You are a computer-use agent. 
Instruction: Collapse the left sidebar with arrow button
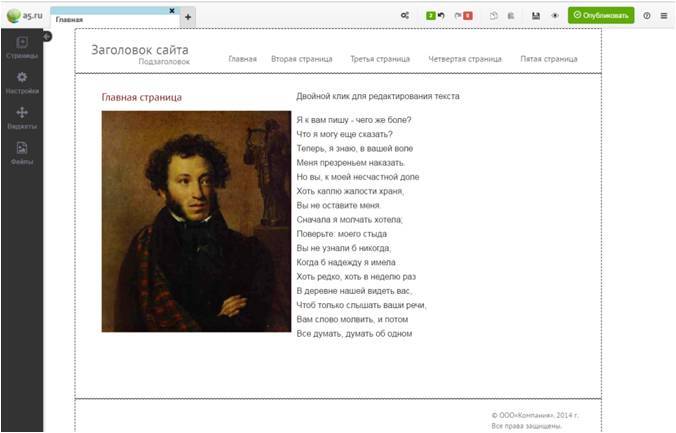pos(47,36)
